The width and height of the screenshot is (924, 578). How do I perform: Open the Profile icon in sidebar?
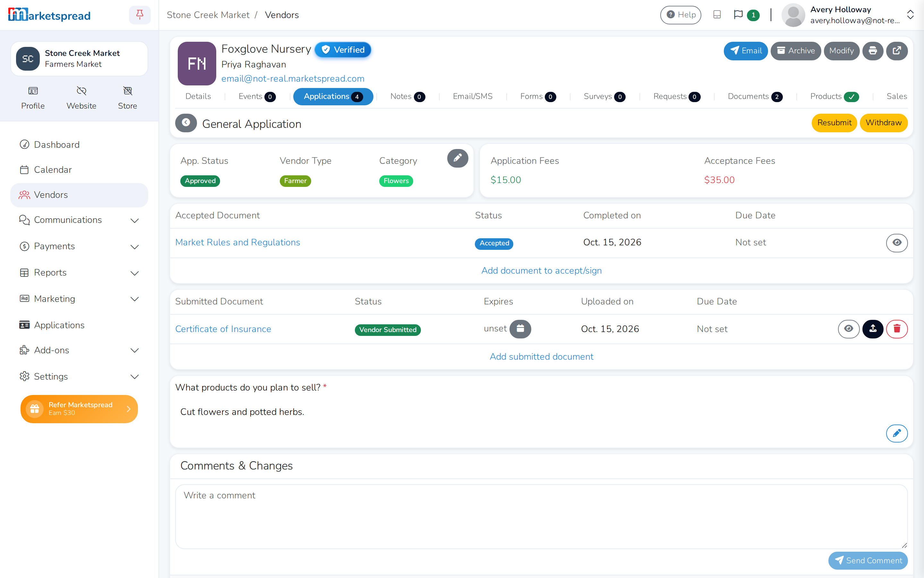click(x=33, y=98)
